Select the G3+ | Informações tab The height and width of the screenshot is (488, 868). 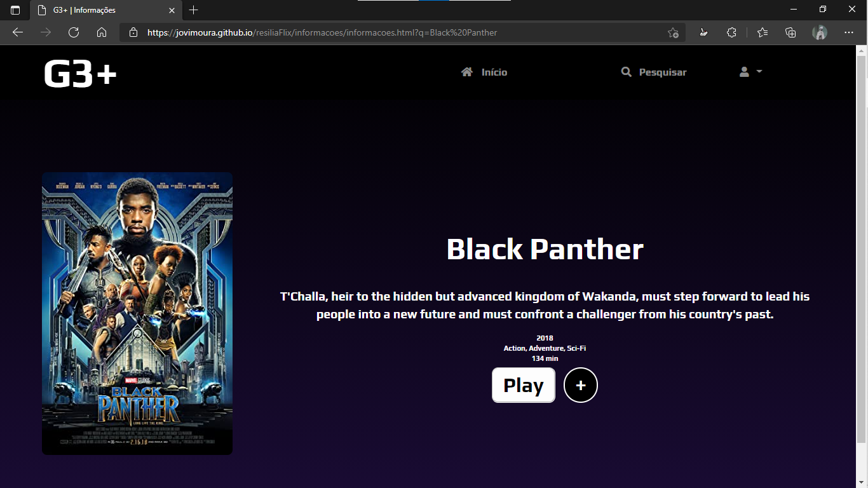(x=107, y=10)
